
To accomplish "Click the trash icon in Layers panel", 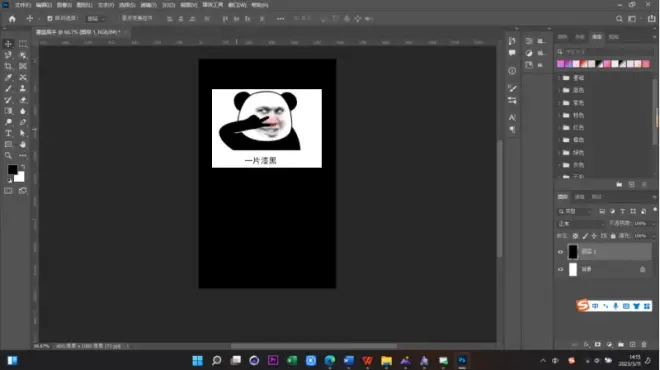I will coord(644,344).
